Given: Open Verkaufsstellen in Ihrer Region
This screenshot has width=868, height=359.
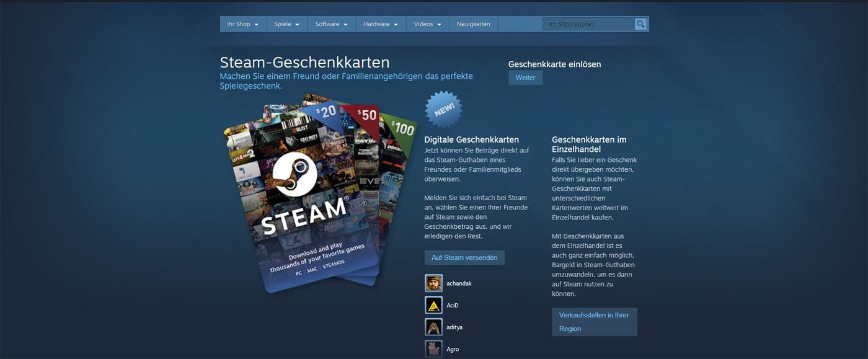Looking at the screenshot, I should (x=594, y=322).
